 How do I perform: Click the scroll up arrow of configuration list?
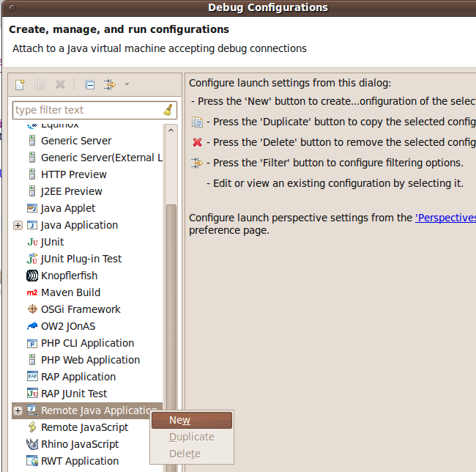click(171, 130)
